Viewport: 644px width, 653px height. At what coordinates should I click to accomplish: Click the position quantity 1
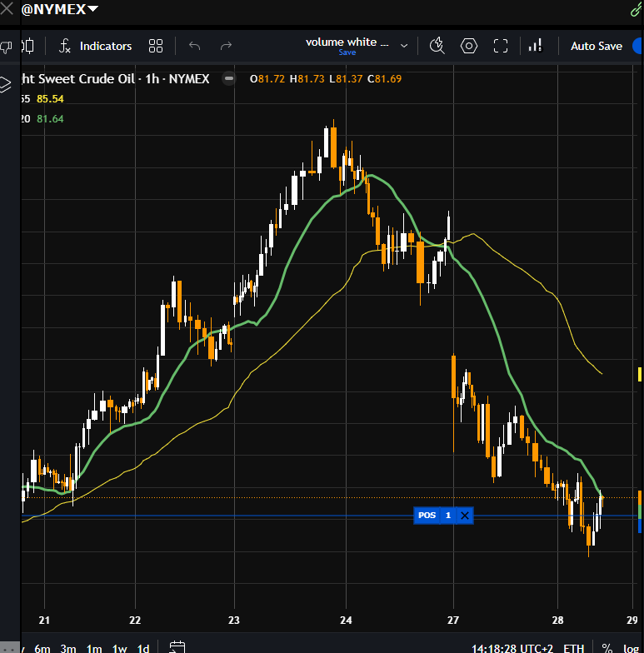coord(448,516)
